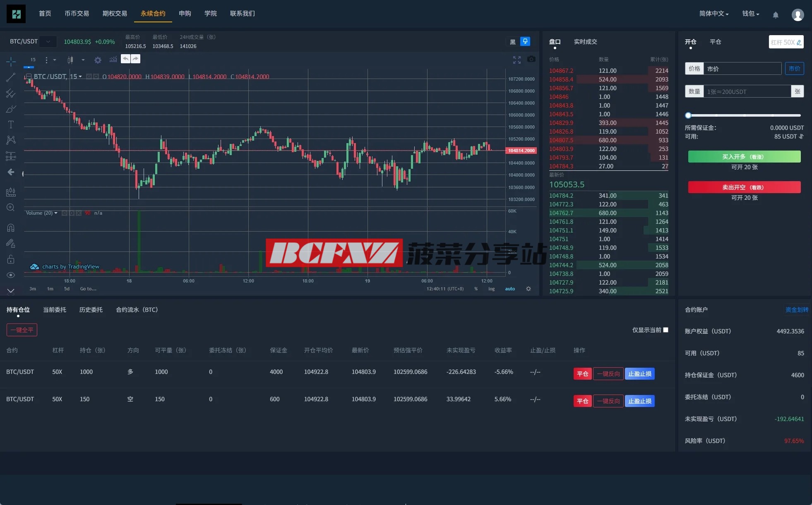This screenshot has height=505, width=812.
Task: Open chart settings gear icon
Action: [98, 60]
